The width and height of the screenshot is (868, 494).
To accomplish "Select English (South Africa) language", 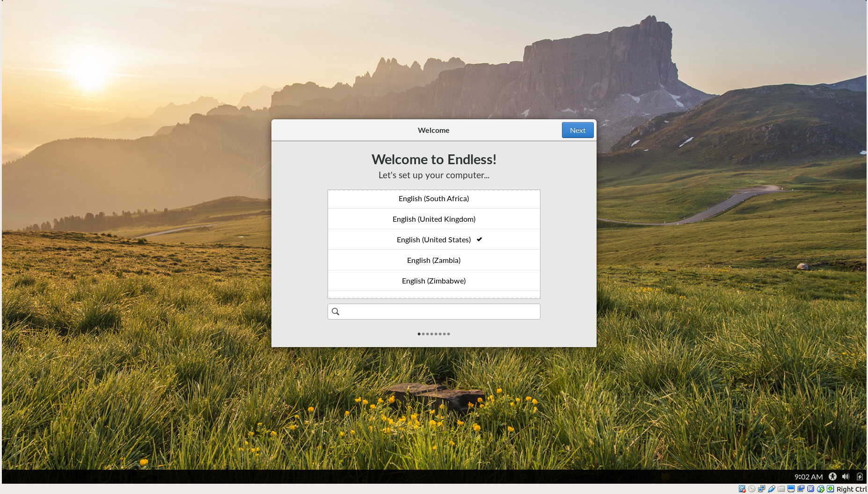I will [x=434, y=199].
